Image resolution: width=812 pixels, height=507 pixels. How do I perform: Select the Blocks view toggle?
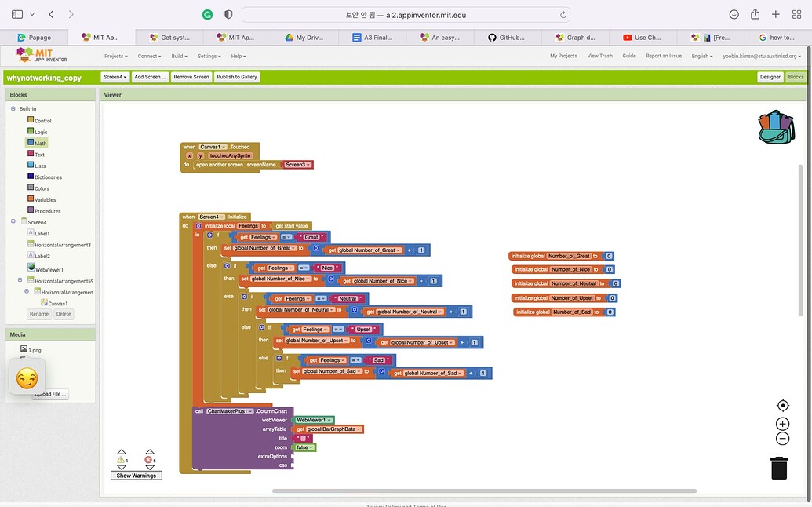click(796, 77)
